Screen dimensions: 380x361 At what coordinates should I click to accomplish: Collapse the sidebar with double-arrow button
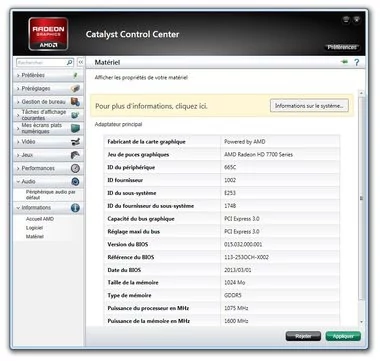pyautogui.click(x=81, y=62)
